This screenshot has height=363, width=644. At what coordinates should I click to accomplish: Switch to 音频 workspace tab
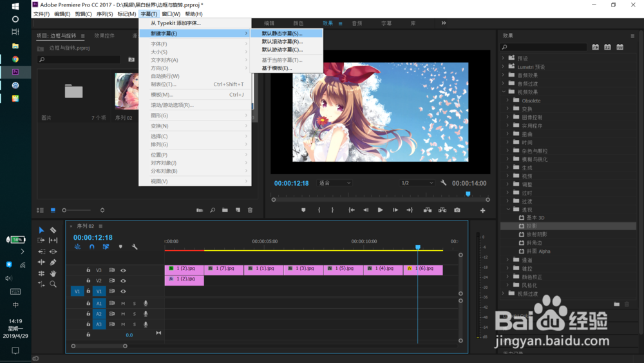[x=357, y=23]
